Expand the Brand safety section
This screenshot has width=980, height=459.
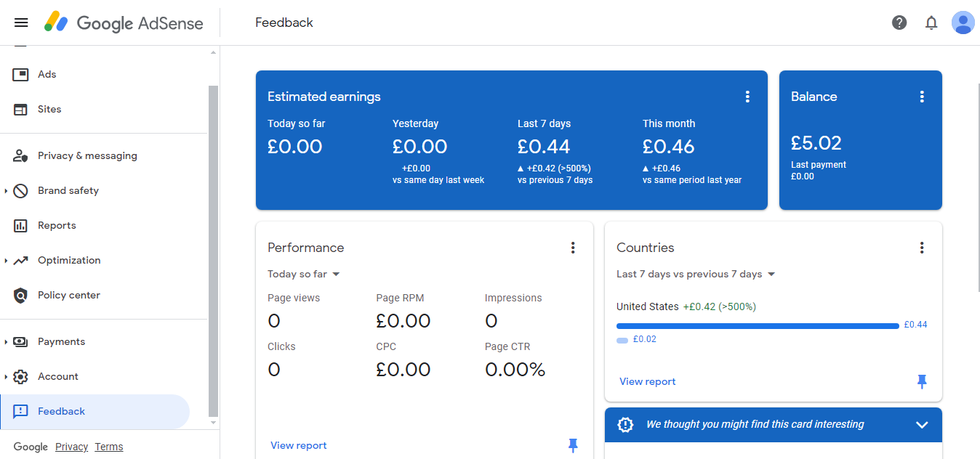click(x=7, y=191)
